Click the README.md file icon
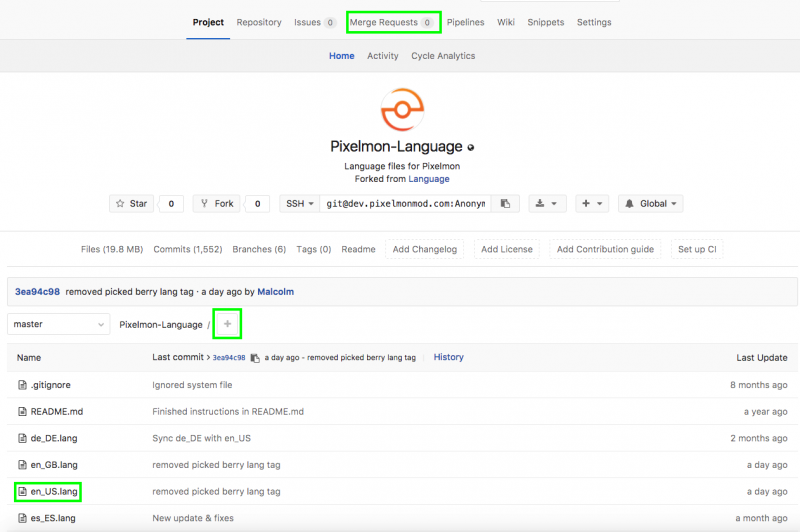Viewport: 800px width, 532px height. coord(22,411)
